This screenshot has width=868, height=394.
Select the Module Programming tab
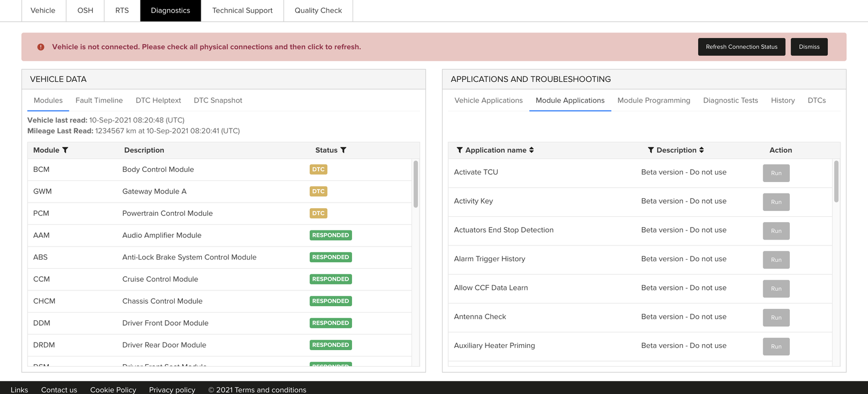(653, 100)
